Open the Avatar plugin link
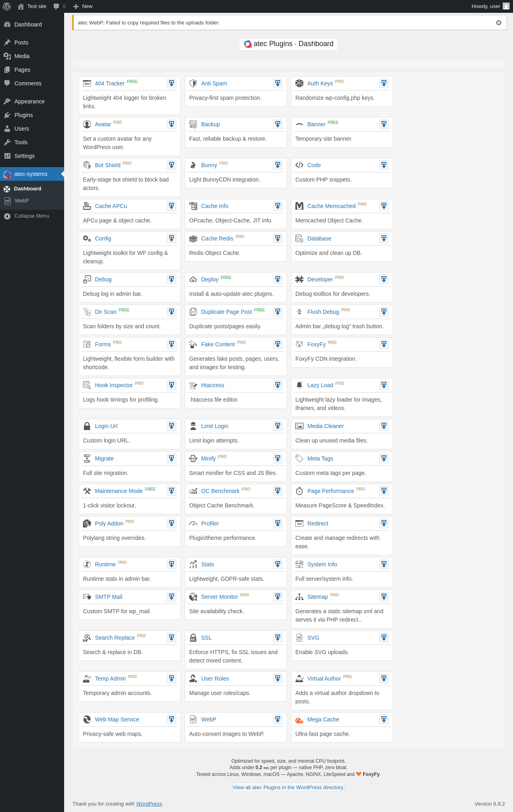The image size is (513, 812). pyautogui.click(x=103, y=124)
